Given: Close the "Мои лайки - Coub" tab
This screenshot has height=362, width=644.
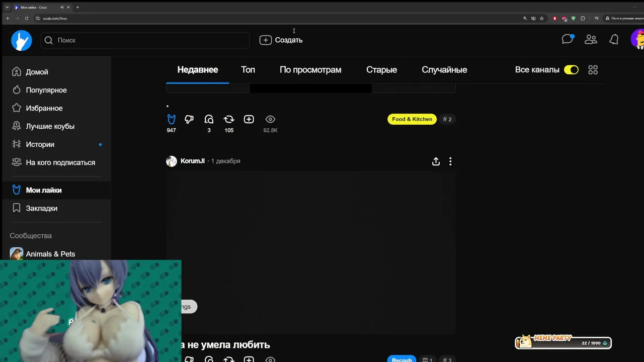Looking at the screenshot, I should coord(68,8).
